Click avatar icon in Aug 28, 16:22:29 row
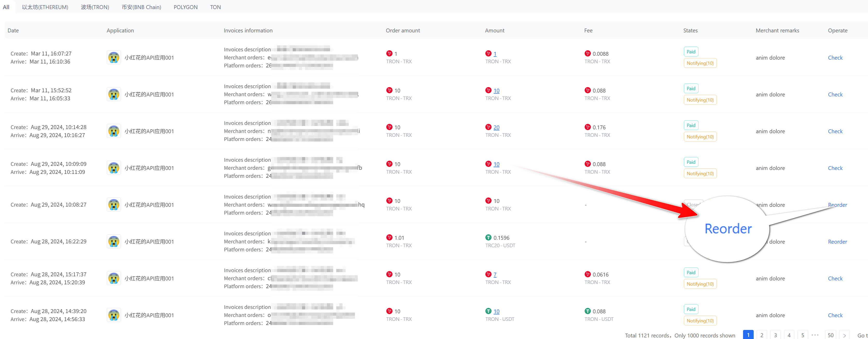The image size is (868, 339). coord(114,242)
